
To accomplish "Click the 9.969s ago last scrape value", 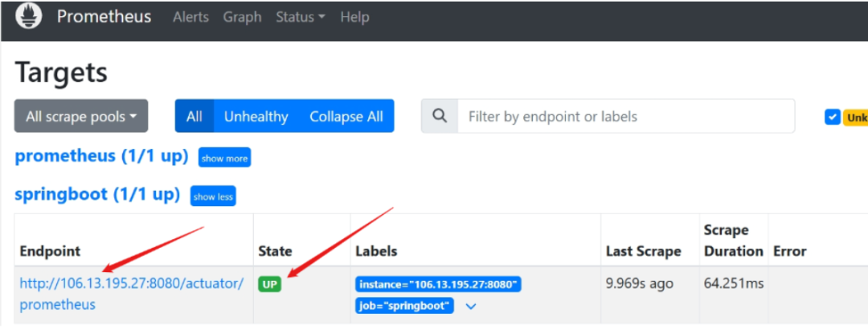I will (640, 284).
